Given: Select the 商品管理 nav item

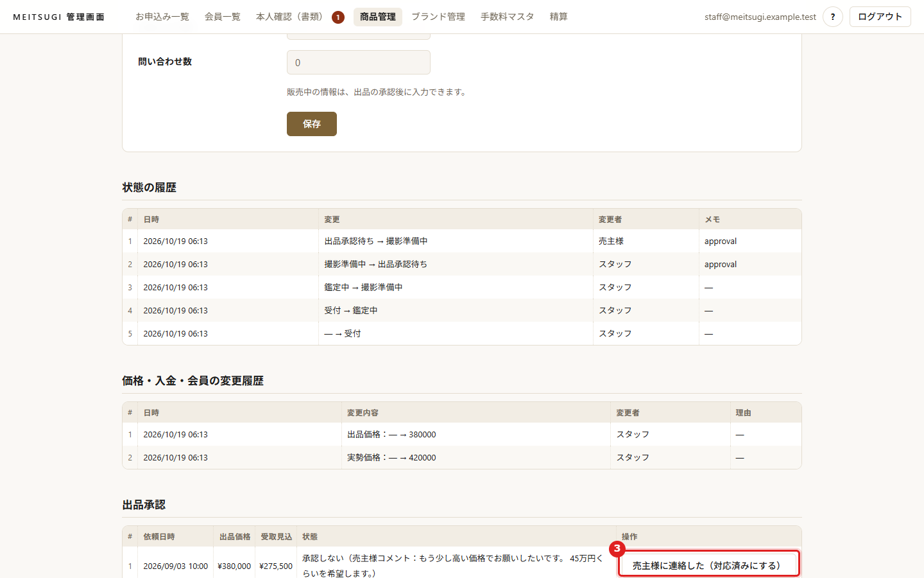Looking at the screenshot, I should [378, 17].
